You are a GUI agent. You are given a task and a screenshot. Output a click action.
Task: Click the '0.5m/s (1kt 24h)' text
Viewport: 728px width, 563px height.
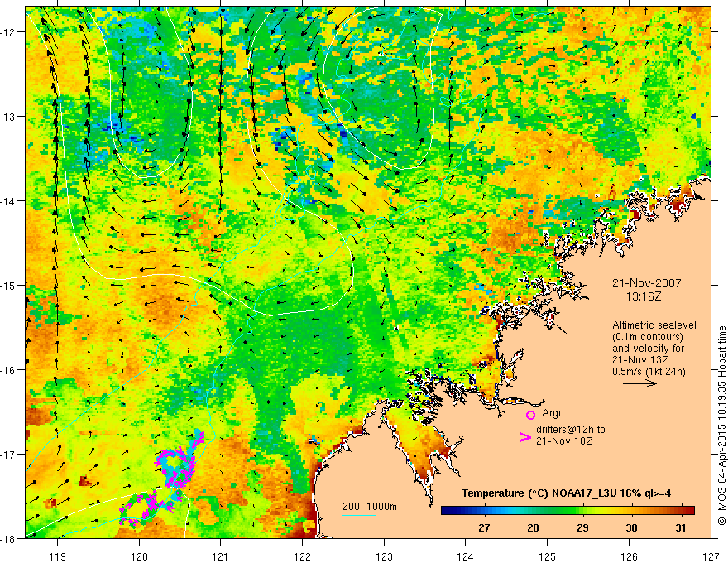[649, 372]
